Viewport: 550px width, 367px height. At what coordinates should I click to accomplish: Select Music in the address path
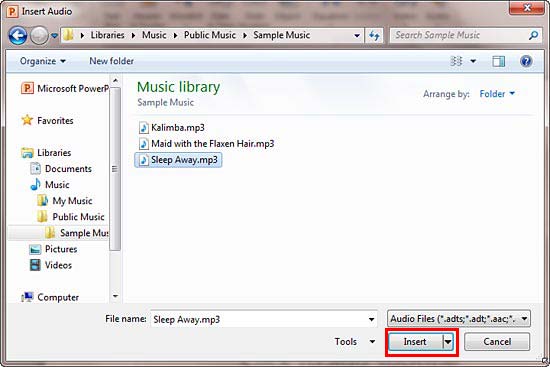click(x=154, y=35)
